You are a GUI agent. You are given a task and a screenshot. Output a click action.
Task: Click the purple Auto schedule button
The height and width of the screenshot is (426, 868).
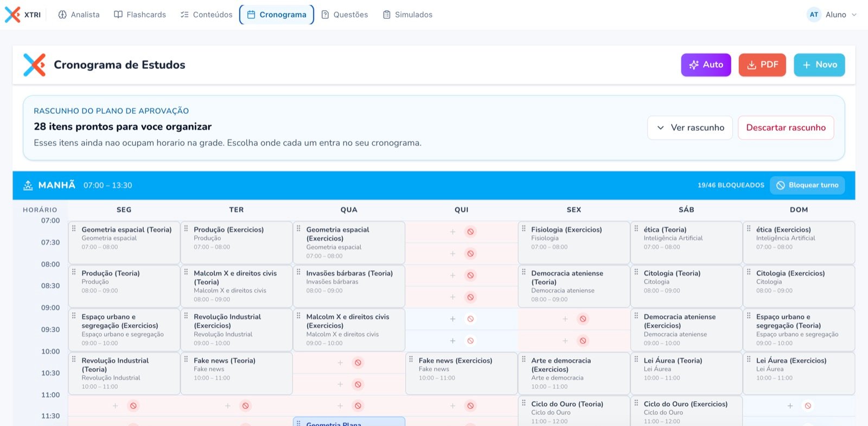[706, 65]
